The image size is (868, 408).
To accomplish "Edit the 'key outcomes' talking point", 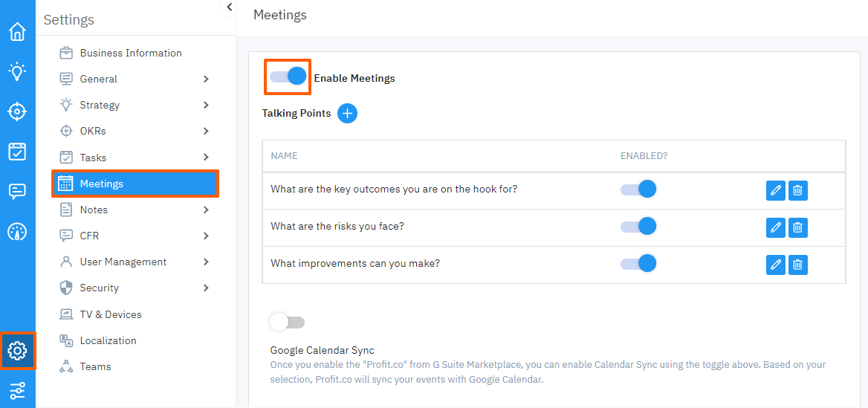I will click(775, 190).
